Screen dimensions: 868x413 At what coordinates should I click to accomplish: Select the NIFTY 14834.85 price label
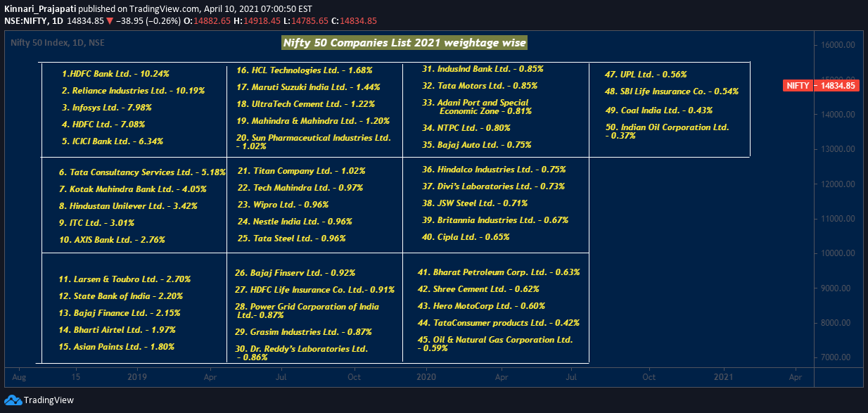coord(822,86)
